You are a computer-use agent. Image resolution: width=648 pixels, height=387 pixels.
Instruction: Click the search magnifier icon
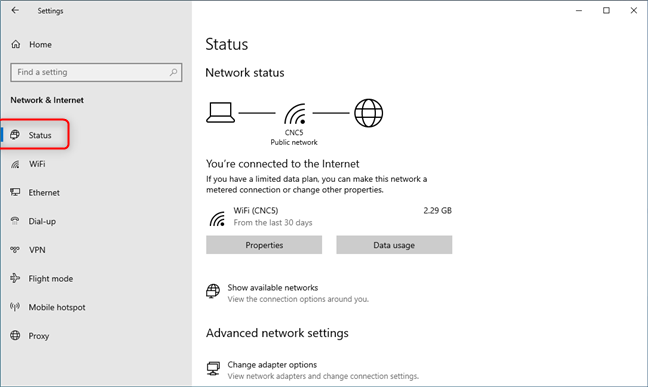click(x=174, y=72)
